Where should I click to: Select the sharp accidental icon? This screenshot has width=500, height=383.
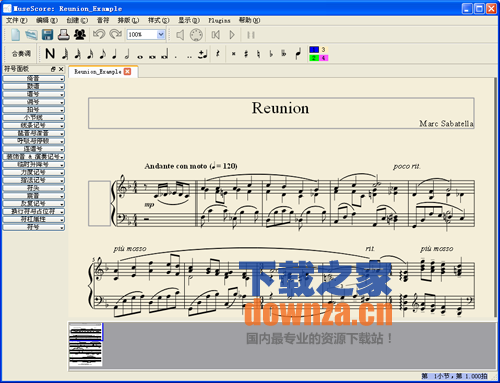pyautogui.click(x=246, y=53)
